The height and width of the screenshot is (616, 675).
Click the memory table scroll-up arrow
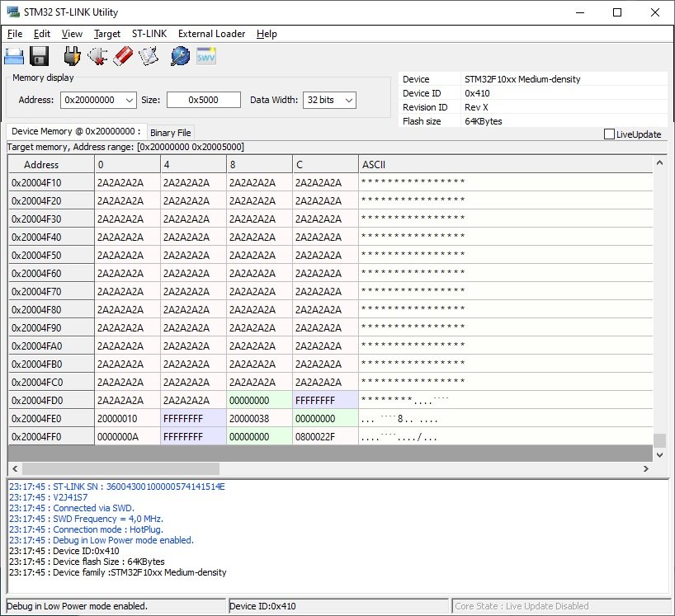(659, 162)
